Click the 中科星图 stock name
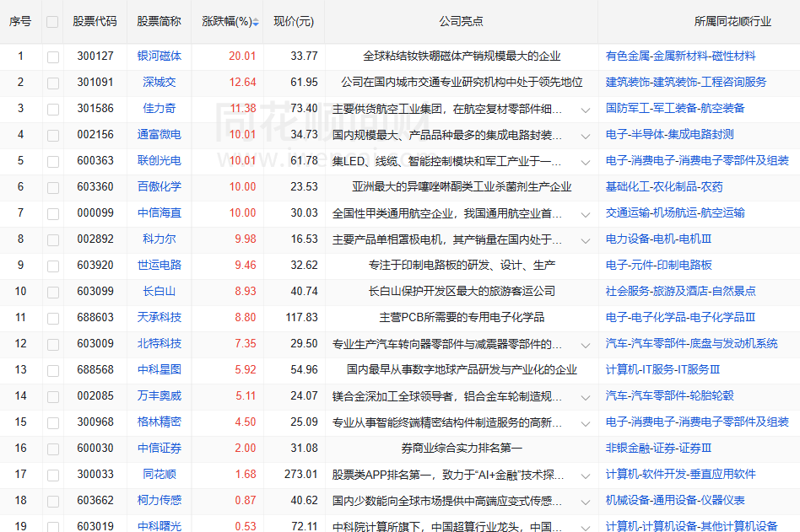This screenshot has height=532, width=800. tap(159, 369)
